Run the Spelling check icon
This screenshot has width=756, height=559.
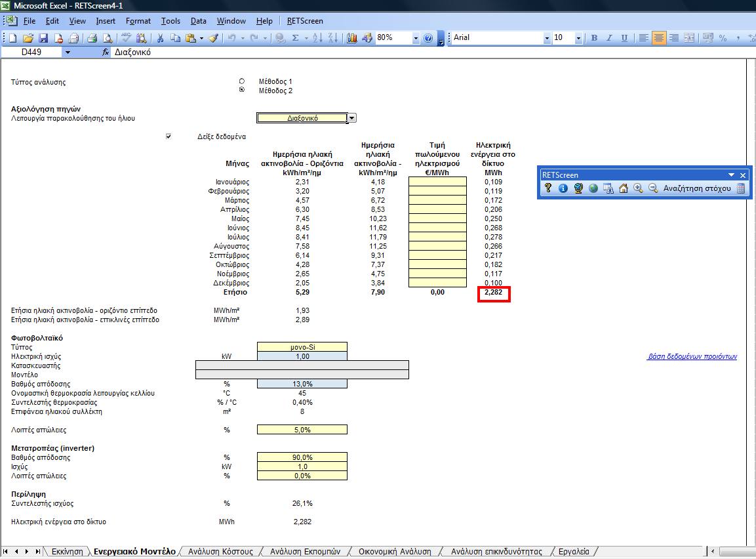(x=126, y=38)
